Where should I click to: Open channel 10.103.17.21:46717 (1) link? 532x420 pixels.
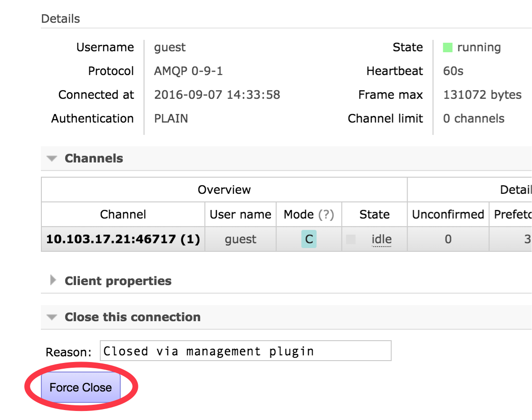coord(123,239)
